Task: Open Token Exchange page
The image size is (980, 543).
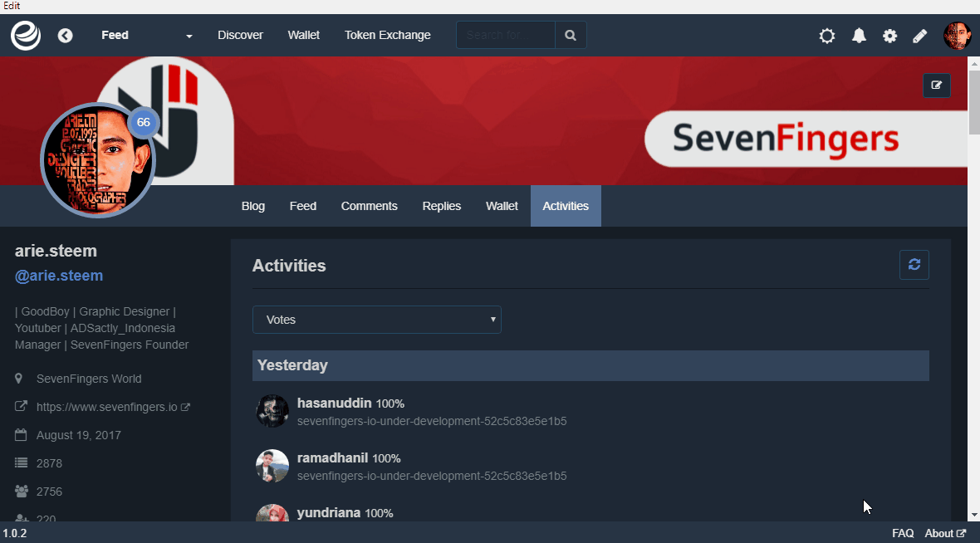Action: [x=388, y=35]
